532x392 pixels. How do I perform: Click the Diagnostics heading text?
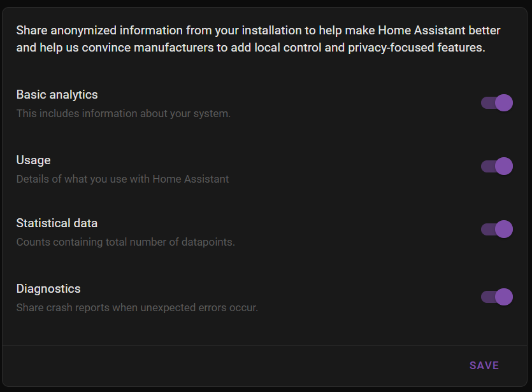coord(48,289)
